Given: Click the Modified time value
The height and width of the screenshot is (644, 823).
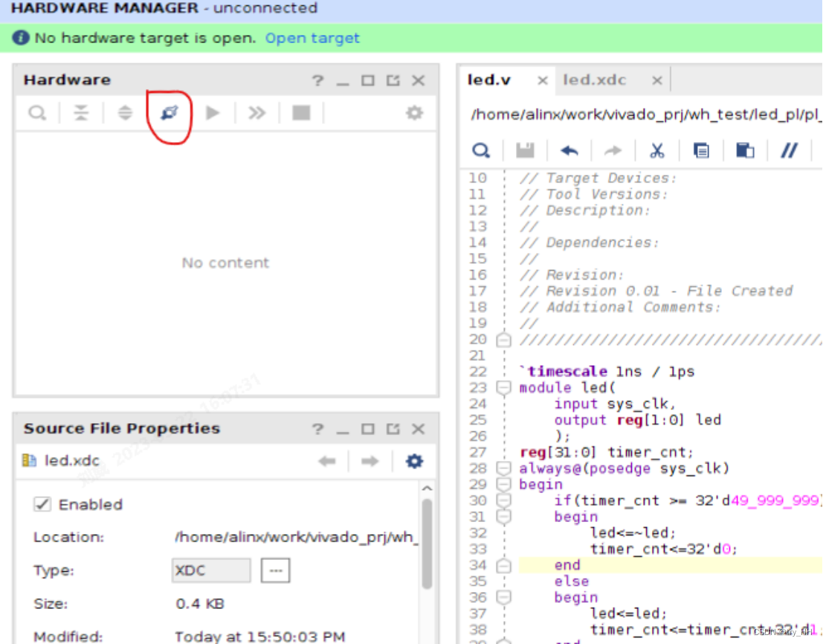Looking at the screenshot, I should [x=259, y=637].
